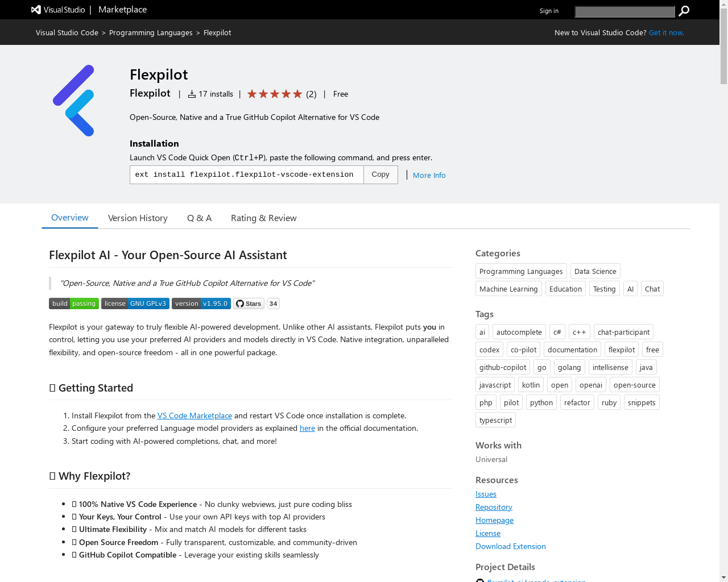Click the chat-participant tag
Viewport: 728px width, 582px height.
click(x=623, y=332)
